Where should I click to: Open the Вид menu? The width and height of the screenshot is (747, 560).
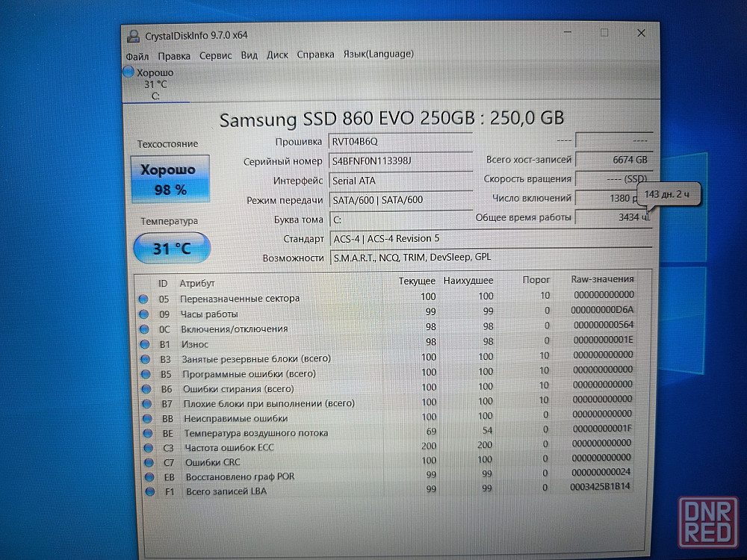pyautogui.click(x=249, y=55)
